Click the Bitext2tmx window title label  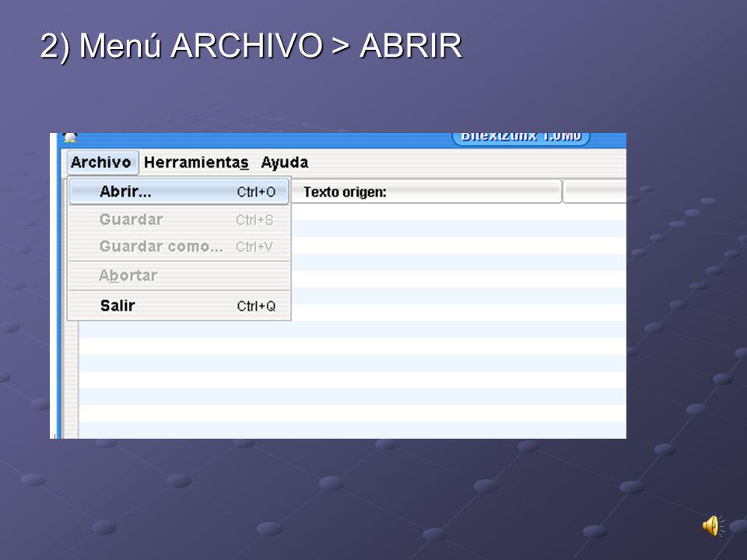coord(521,138)
